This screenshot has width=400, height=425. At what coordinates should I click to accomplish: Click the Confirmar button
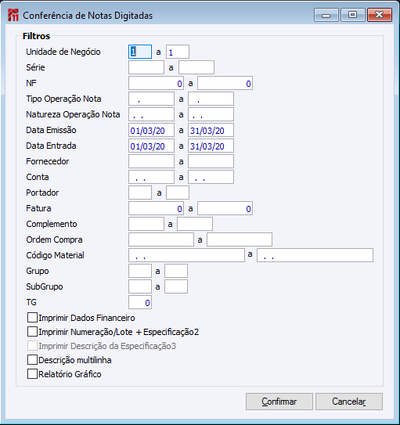pyautogui.click(x=279, y=401)
